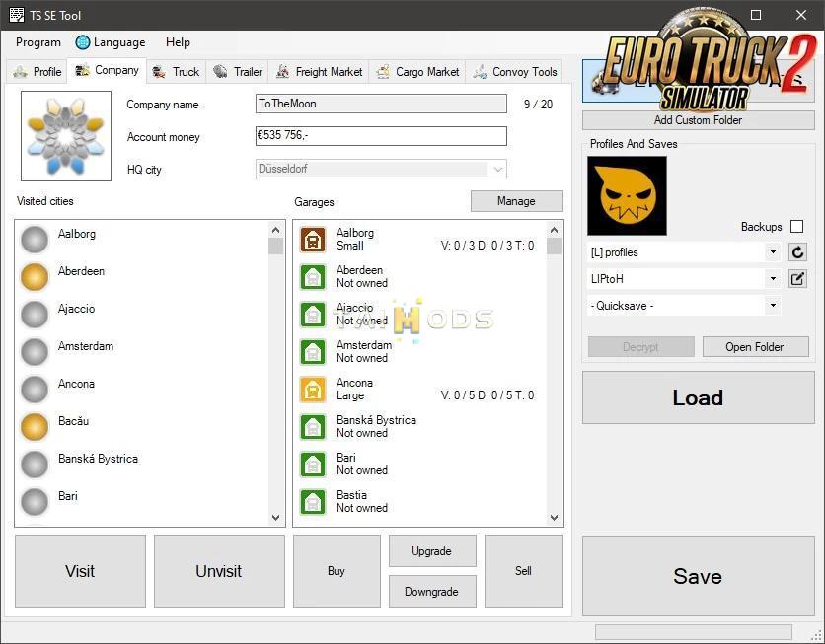This screenshot has height=644, width=825.
Task: Select the Bacău city name
Action: 74,421
